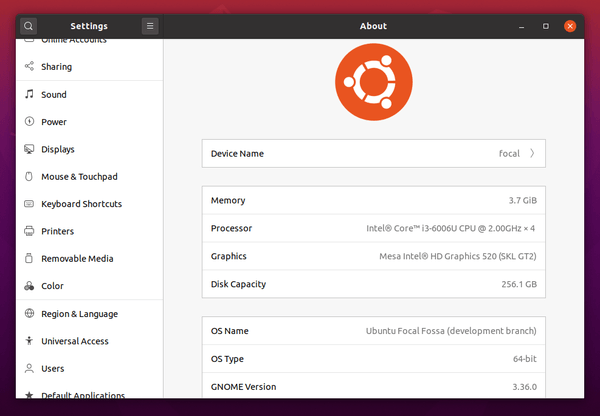
Task: Minimize the Settings window
Action: click(521, 26)
